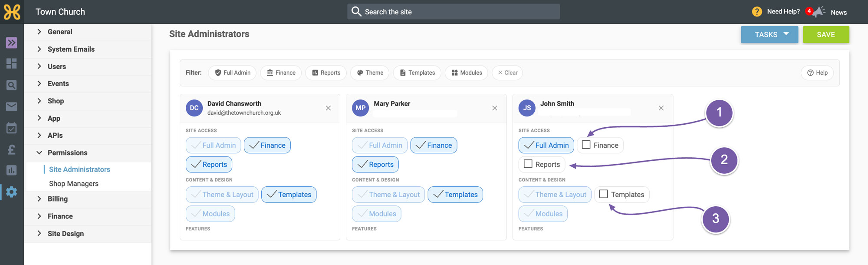Open Shop Managers permissions page

click(74, 184)
